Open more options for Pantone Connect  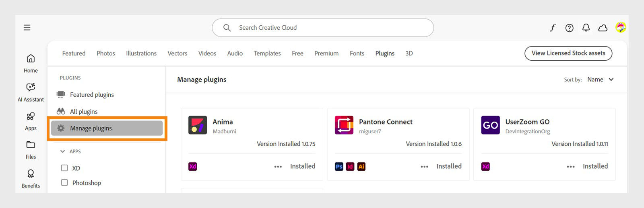[x=424, y=167]
